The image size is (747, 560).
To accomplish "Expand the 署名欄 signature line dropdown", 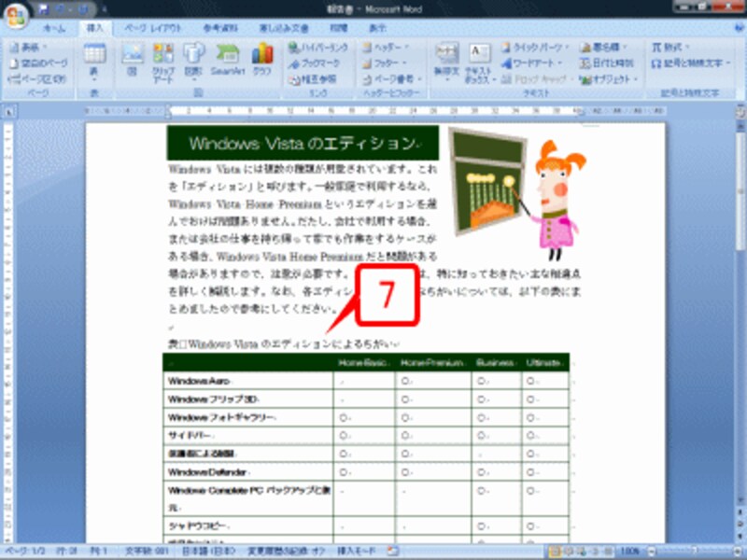I will [603, 48].
